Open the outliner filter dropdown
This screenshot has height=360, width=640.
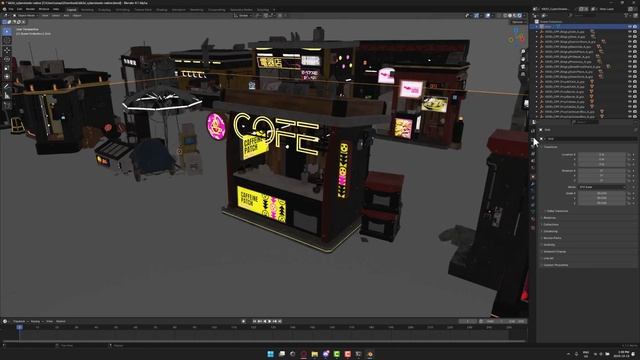(627, 15)
